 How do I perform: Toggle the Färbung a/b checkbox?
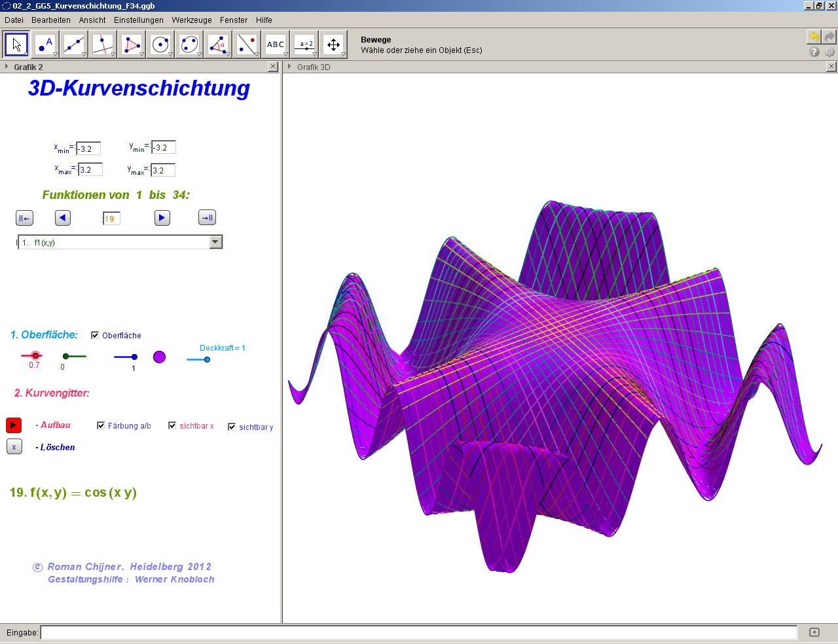click(101, 425)
